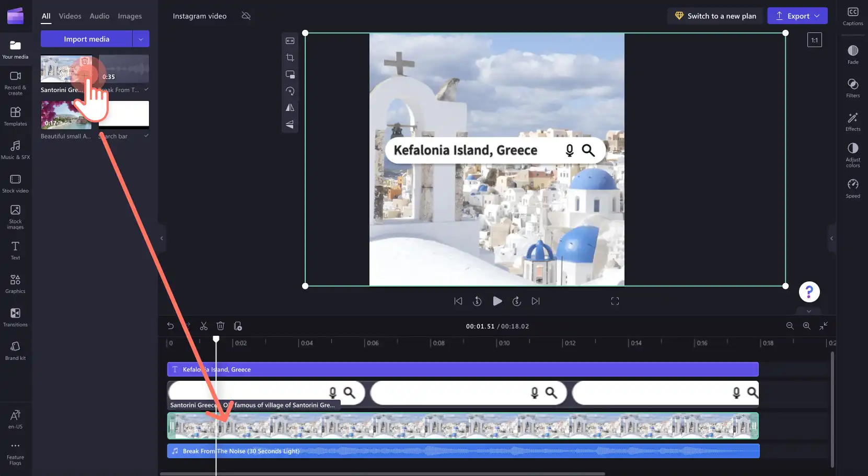Click Switch to a new plan
Image resolution: width=868 pixels, height=476 pixels.
coord(715,16)
